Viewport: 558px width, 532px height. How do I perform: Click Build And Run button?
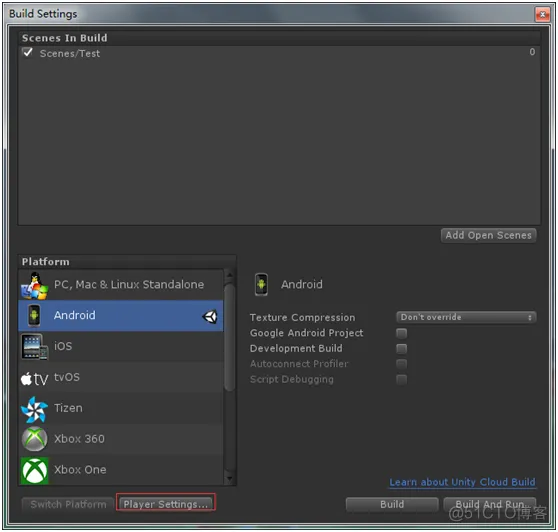coord(490,504)
